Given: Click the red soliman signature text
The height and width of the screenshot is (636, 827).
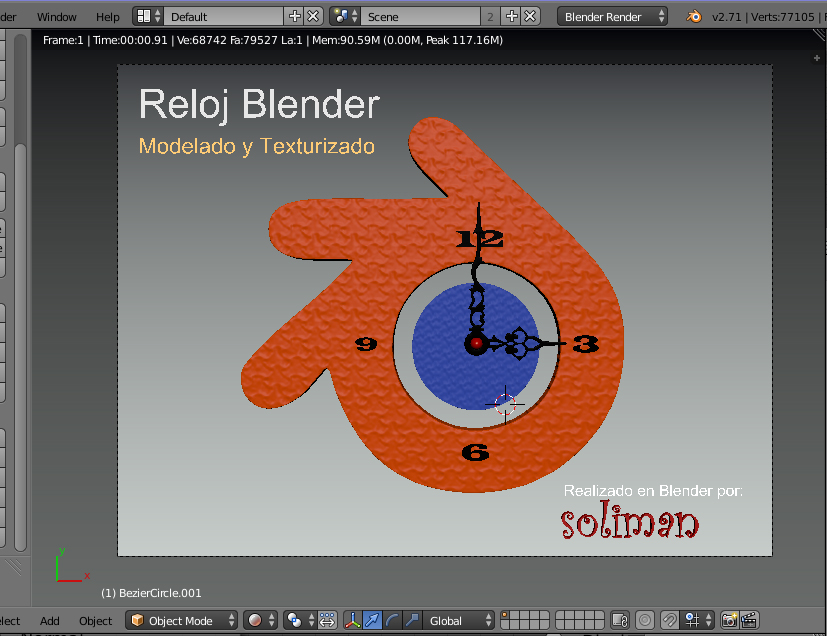Looking at the screenshot, I should (630, 521).
